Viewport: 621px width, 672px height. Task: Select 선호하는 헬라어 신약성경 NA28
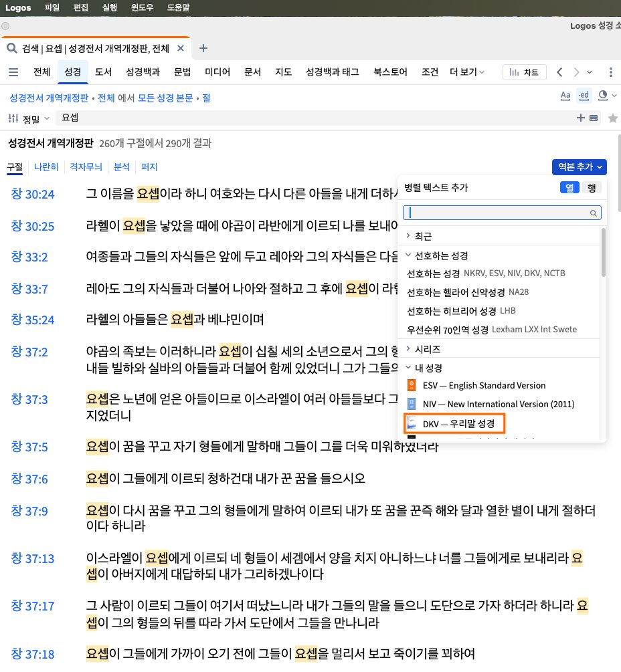(468, 292)
